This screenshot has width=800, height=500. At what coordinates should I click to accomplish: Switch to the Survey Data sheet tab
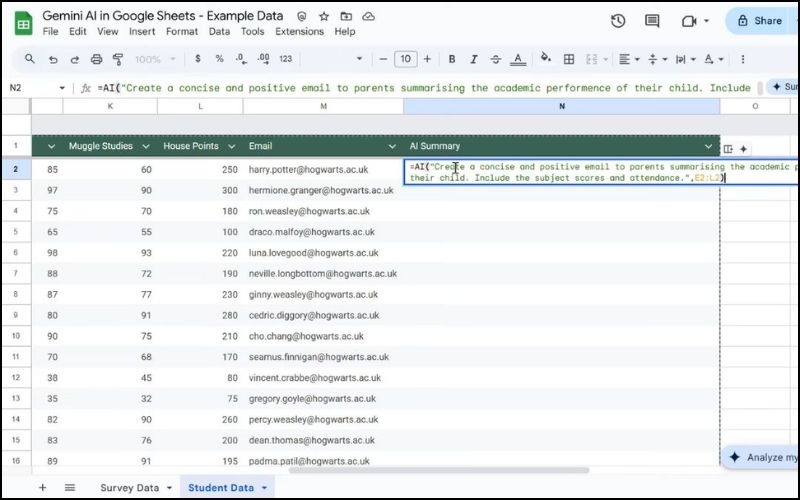click(129, 488)
